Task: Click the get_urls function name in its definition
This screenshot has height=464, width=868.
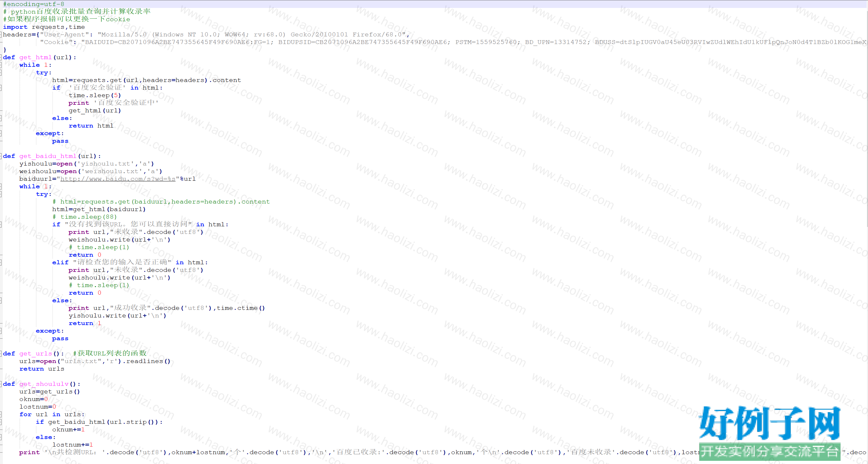Action: click(x=35, y=354)
